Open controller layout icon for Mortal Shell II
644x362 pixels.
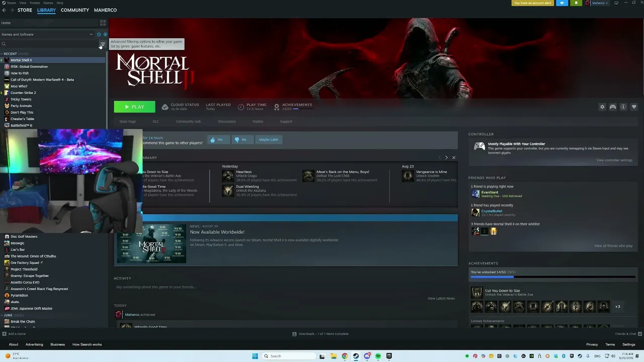613,107
